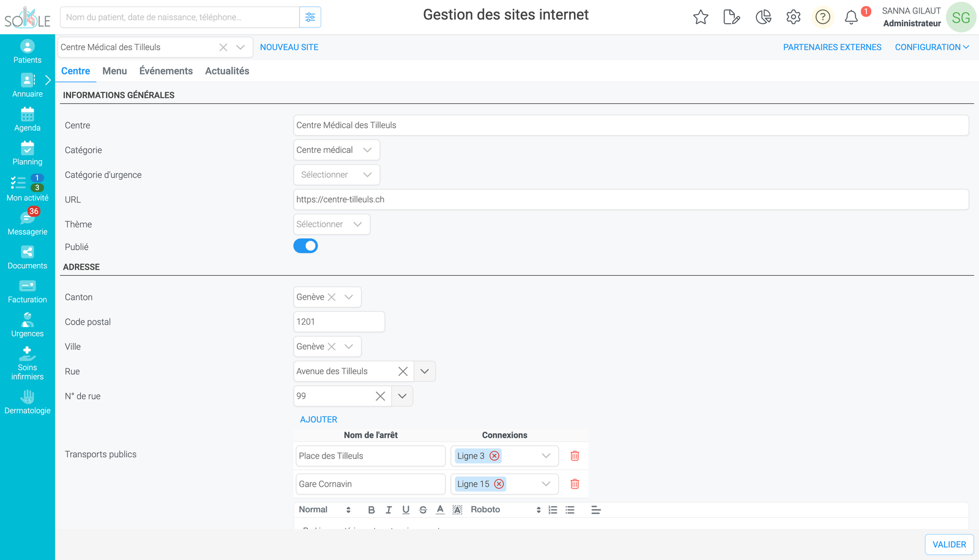This screenshot has height=560, width=979.
Task: Expand the Canton dropdown
Action: click(349, 297)
